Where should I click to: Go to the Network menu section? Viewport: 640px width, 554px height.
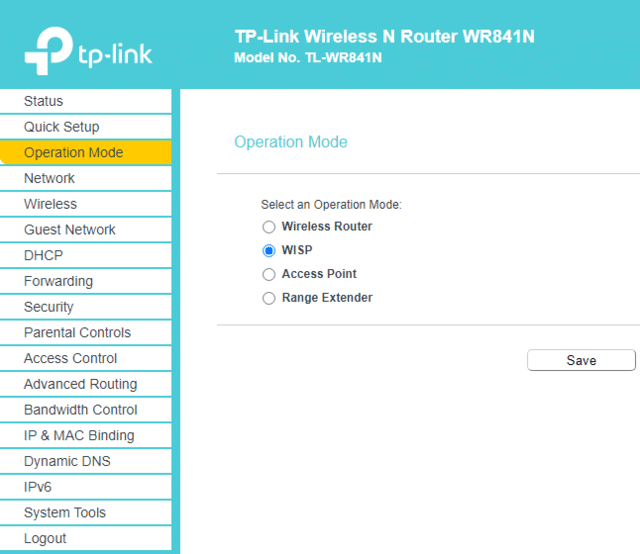[x=85, y=178]
